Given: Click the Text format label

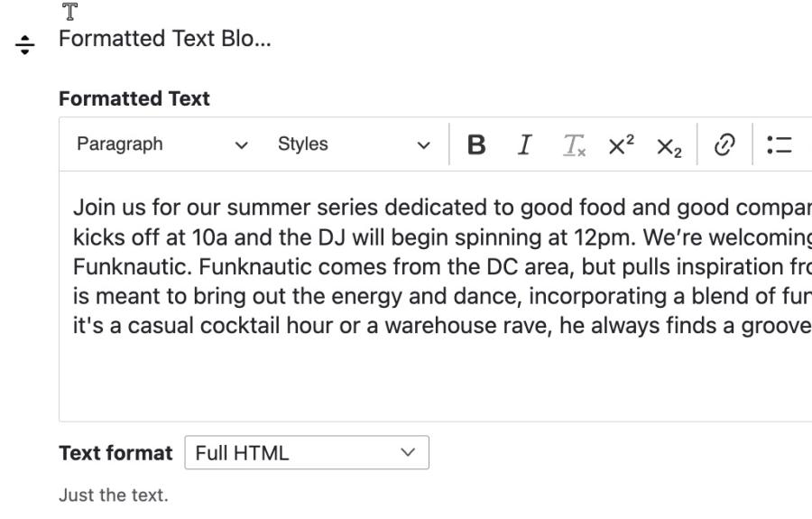Looking at the screenshot, I should click(115, 453).
